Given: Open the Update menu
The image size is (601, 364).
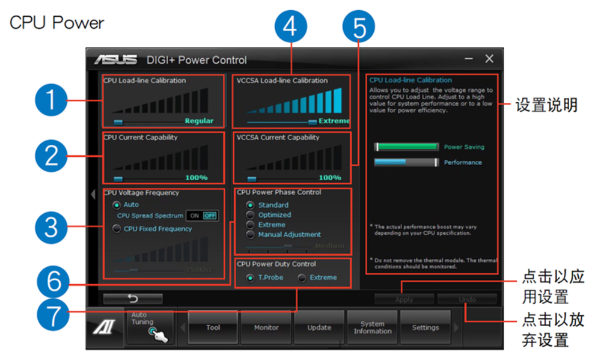Looking at the screenshot, I should [x=319, y=327].
